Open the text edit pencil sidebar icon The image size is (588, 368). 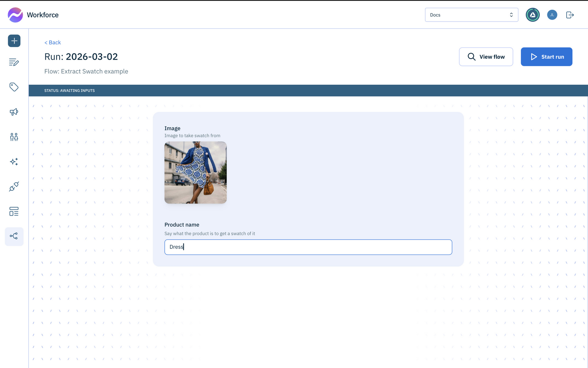click(14, 62)
